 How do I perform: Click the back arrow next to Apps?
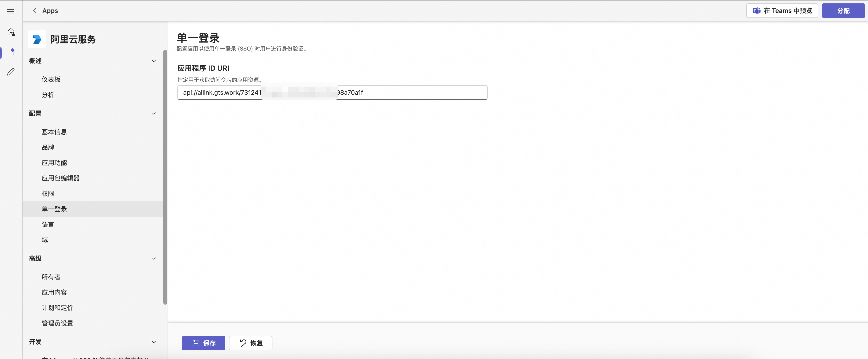tap(35, 11)
